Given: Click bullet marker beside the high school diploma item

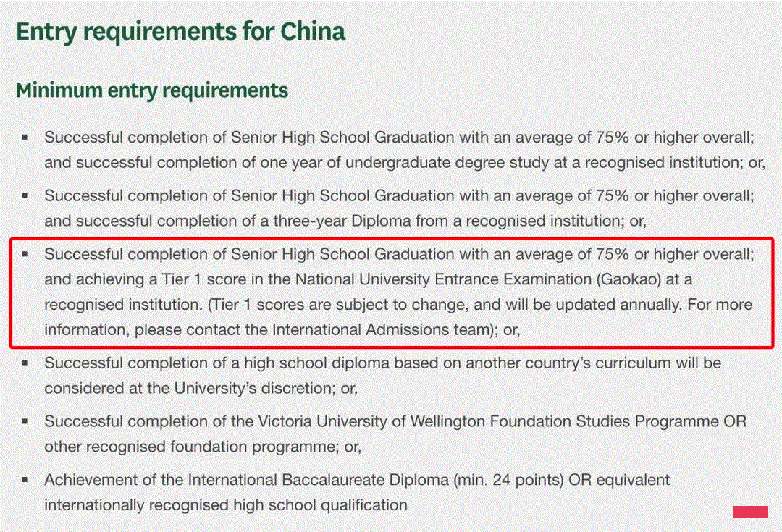Looking at the screenshot, I should [25, 363].
